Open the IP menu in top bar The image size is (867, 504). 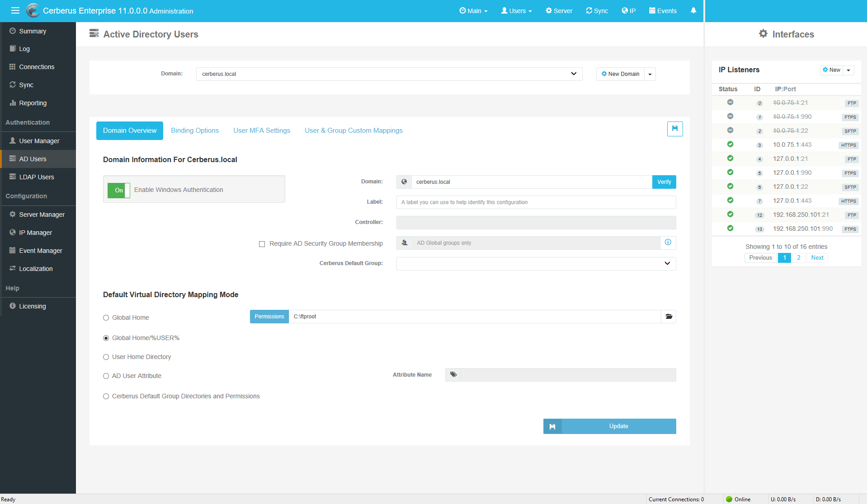[628, 11]
